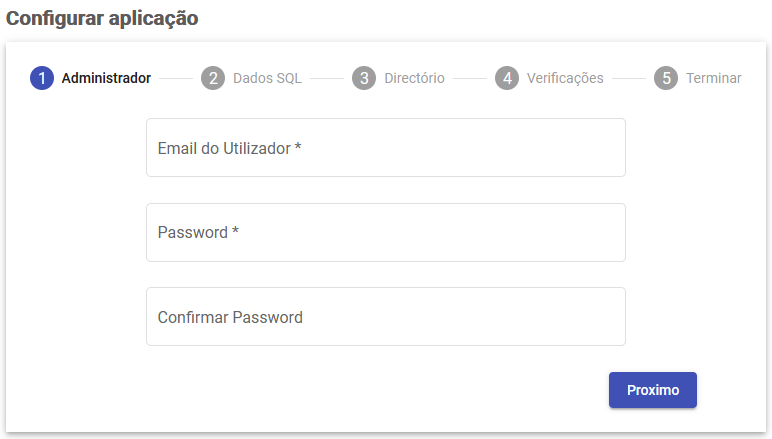Jump to the Terminar step label
Viewport: 772px width, 439px height.
point(713,78)
